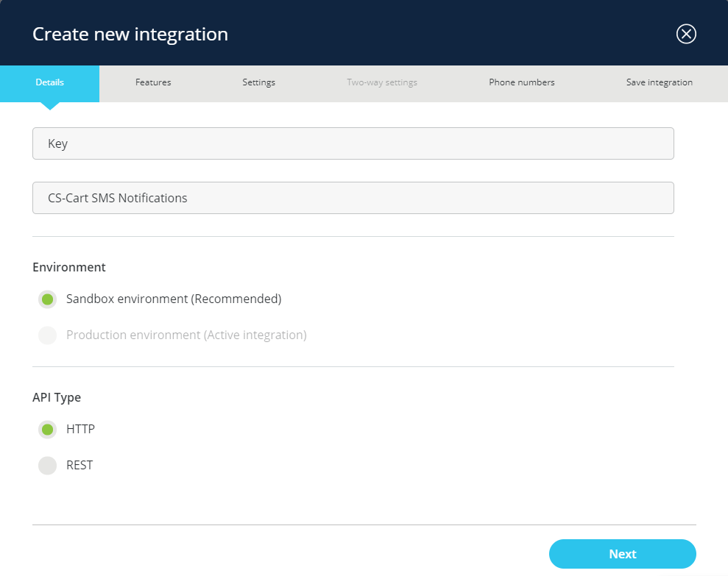
Task: Focus the Key input field
Action: [353, 143]
